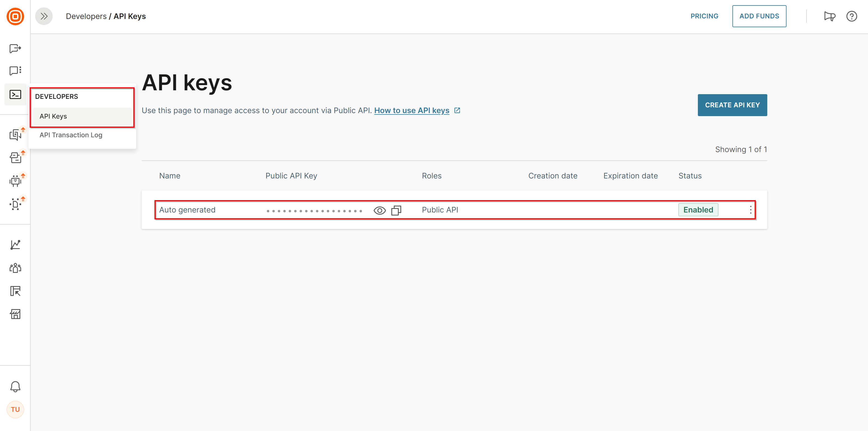This screenshot has height=431, width=868.
Task: Click the Name column header
Action: pyautogui.click(x=170, y=176)
